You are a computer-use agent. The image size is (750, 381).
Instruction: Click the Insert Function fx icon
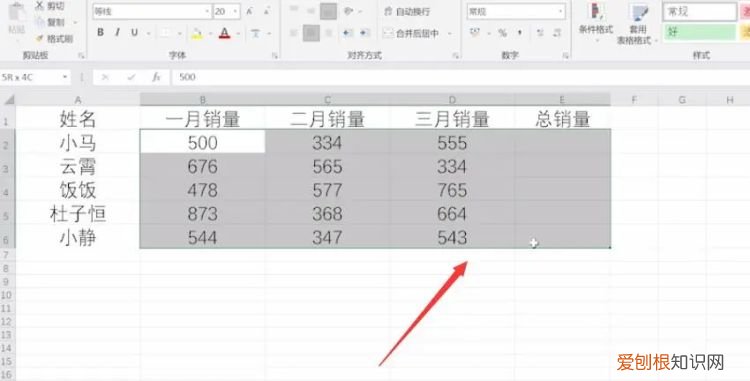tap(156, 77)
